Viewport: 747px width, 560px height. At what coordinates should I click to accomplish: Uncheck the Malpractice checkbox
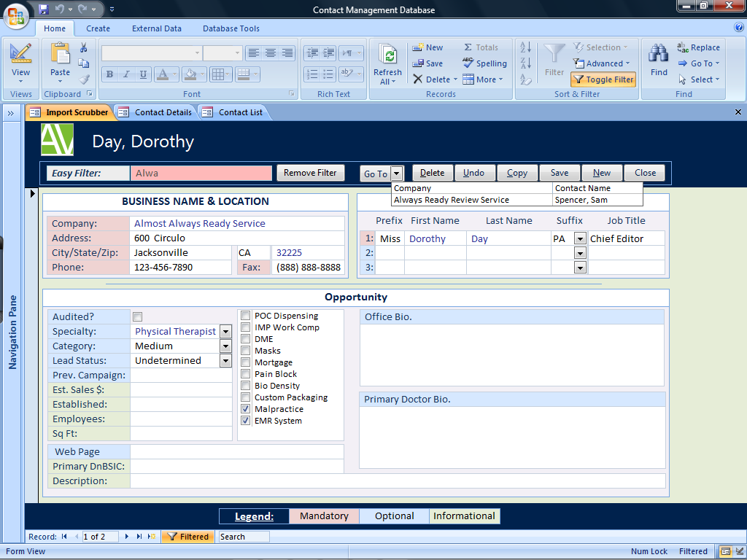coord(245,408)
